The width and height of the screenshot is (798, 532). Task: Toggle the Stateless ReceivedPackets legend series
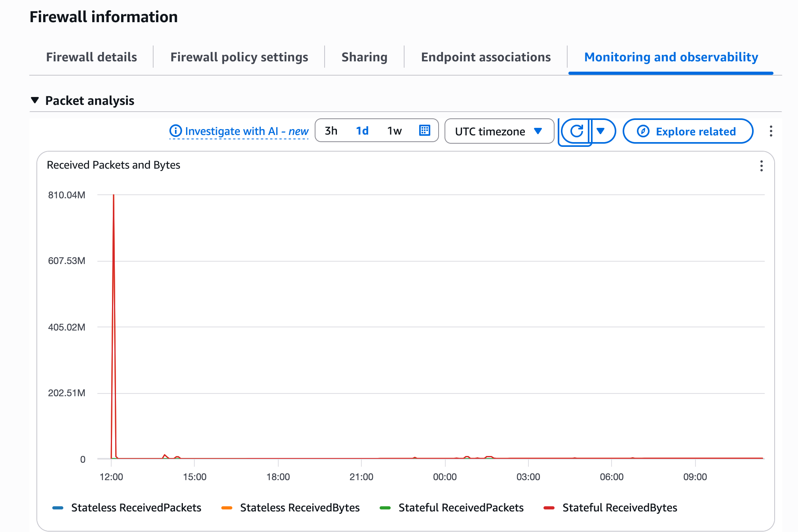click(x=136, y=508)
